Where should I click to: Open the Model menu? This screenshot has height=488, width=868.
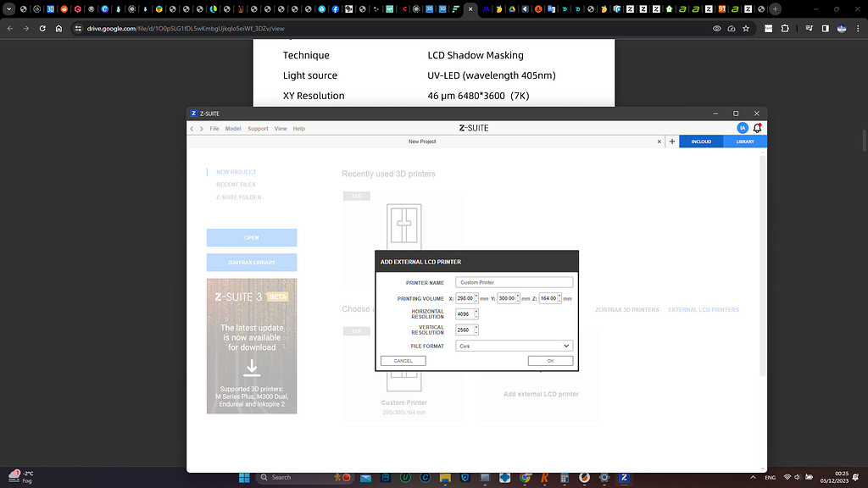(232, 128)
